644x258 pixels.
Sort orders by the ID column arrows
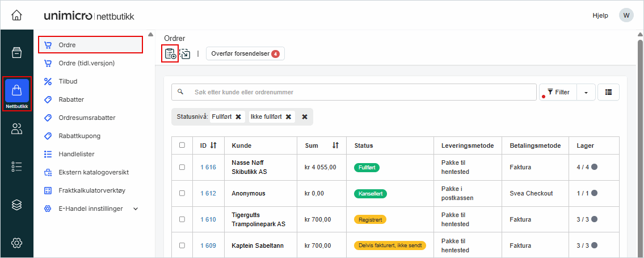coord(213,145)
